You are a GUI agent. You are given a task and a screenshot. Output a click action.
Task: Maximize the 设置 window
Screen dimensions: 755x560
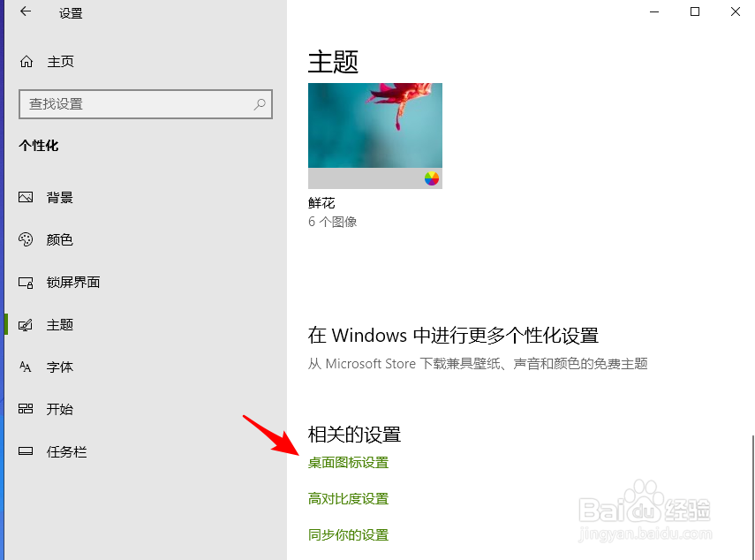(694, 11)
